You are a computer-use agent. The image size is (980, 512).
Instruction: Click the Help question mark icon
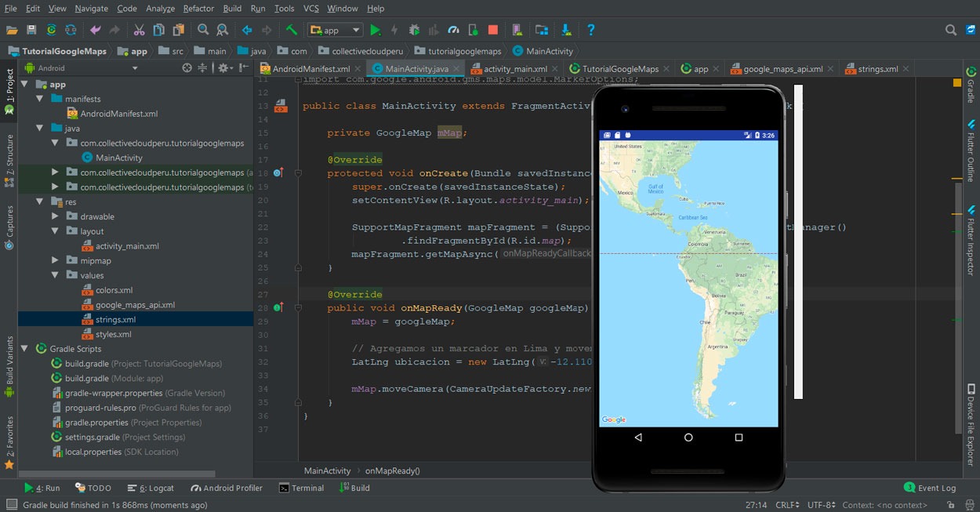click(x=590, y=30)
